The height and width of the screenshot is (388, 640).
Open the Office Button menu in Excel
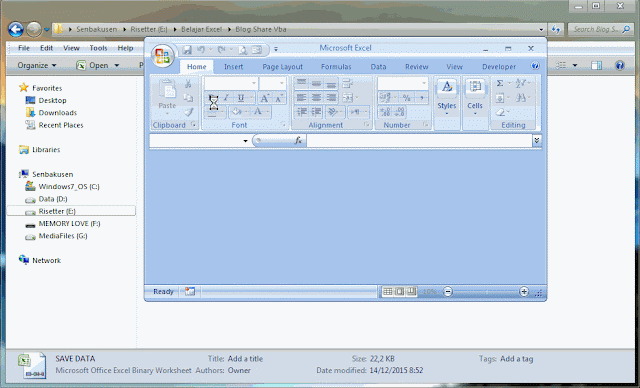click(162, 56)
